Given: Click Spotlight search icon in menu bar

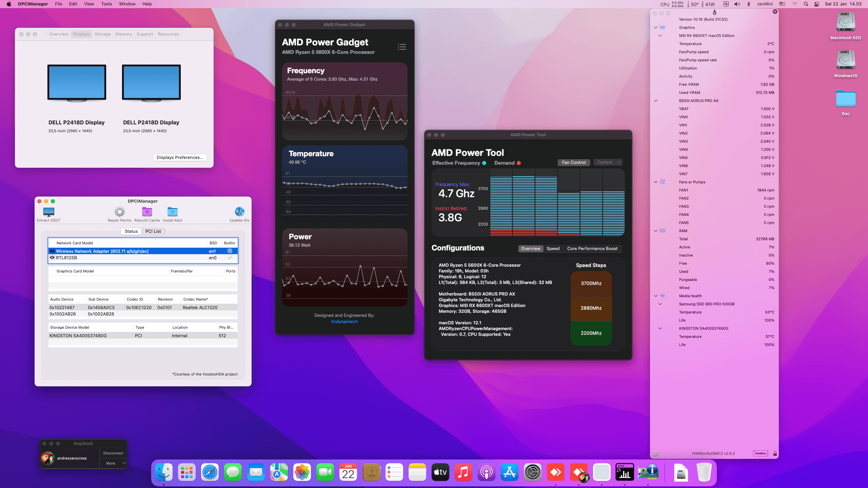Looking at the screenshot, I should [806, 4].
